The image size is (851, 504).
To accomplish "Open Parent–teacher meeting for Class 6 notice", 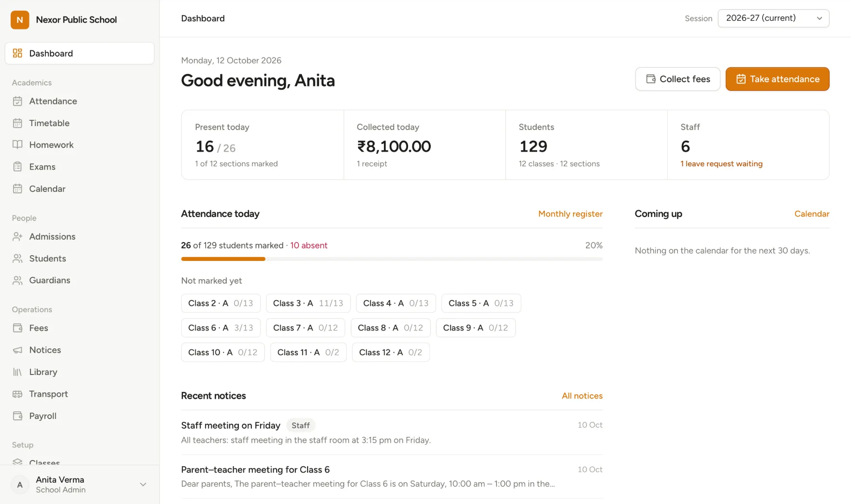I will [x=392, y=476].
